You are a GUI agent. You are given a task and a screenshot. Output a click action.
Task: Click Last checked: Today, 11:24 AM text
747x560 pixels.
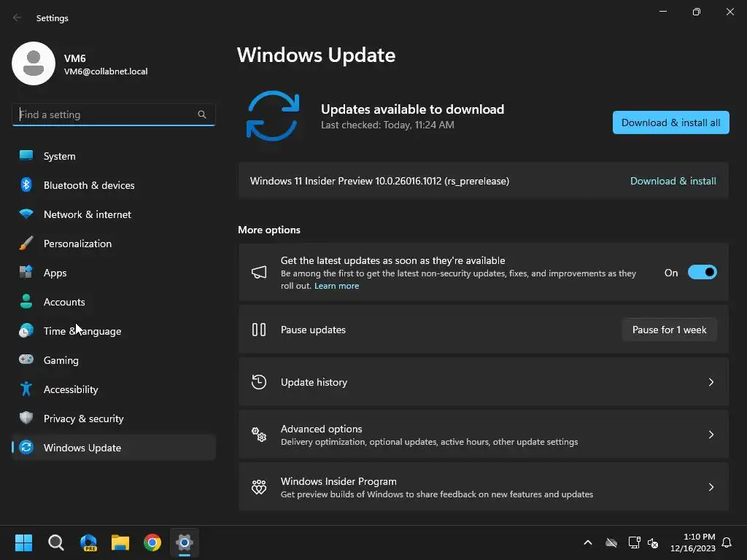click(387, 125)
